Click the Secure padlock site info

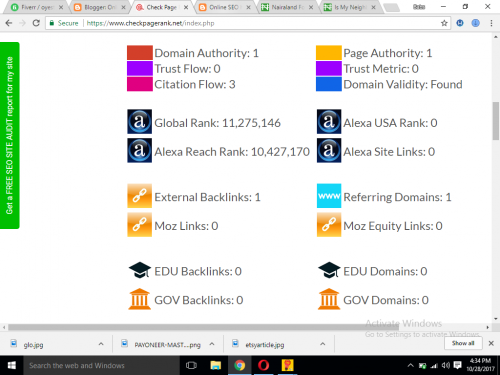(x=64, y=23)
